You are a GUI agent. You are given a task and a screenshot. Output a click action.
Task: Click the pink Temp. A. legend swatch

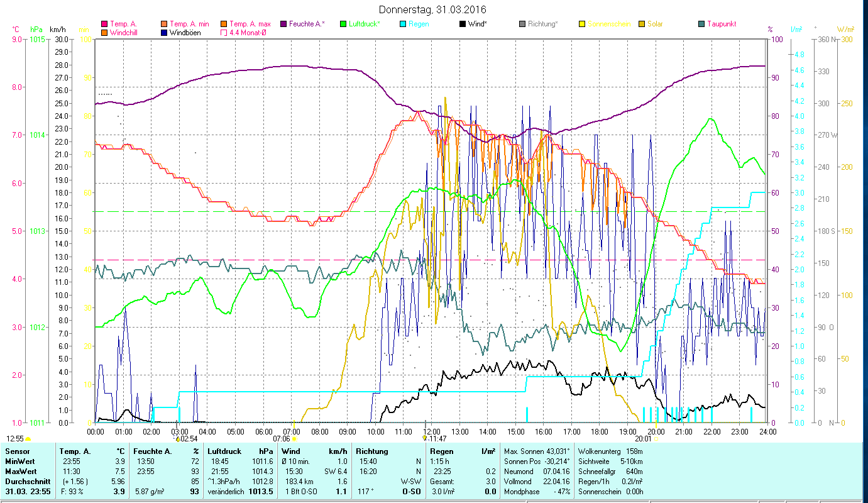click(x=104, y=24)
